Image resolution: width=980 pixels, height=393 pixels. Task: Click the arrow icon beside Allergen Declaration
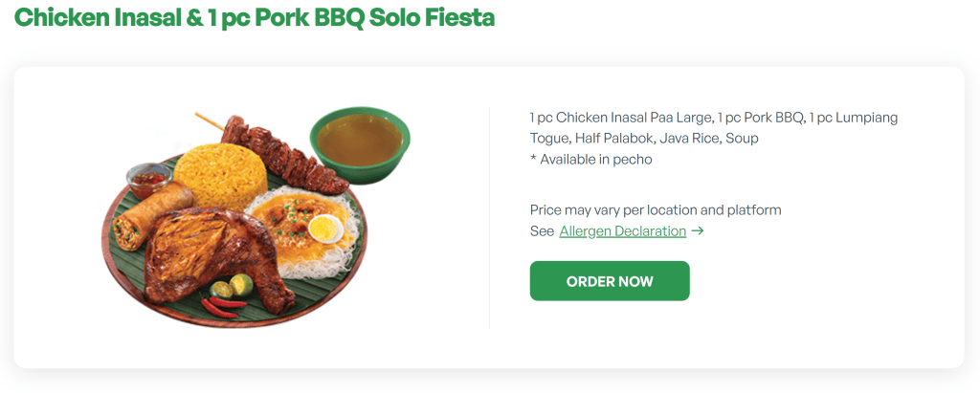click(698, 231)
